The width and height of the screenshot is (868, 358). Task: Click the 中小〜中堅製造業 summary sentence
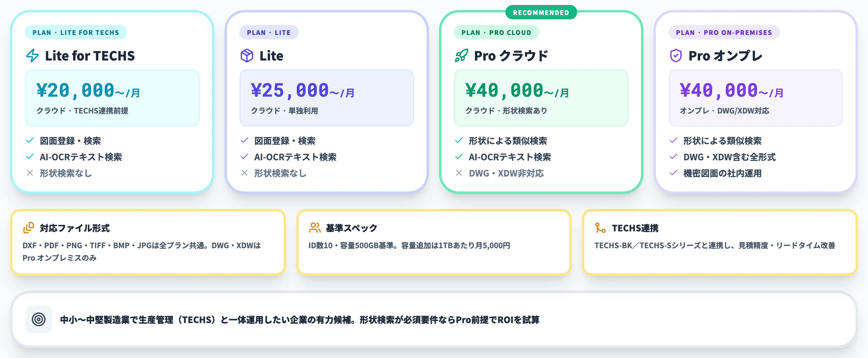tap(300, 320)
